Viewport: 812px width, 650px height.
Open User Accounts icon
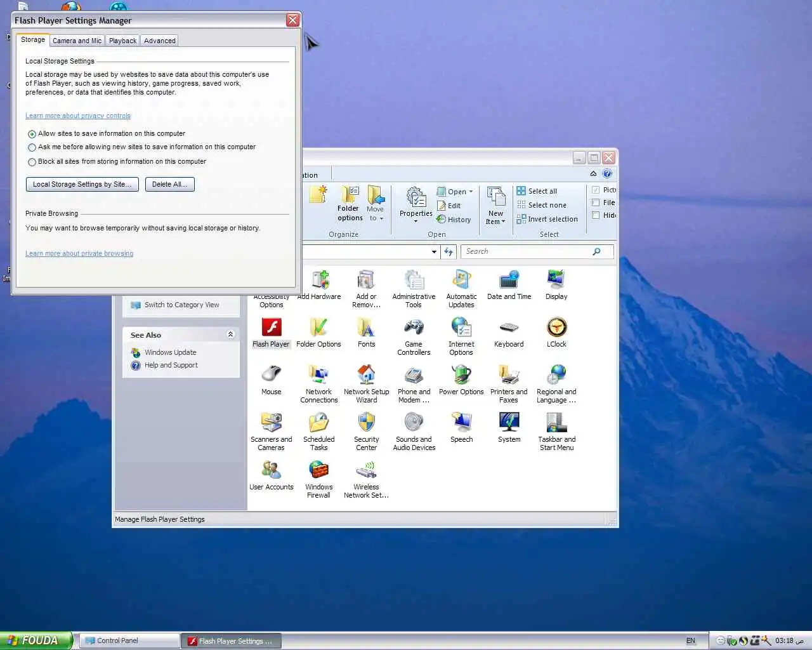click(x=272, y=475)
